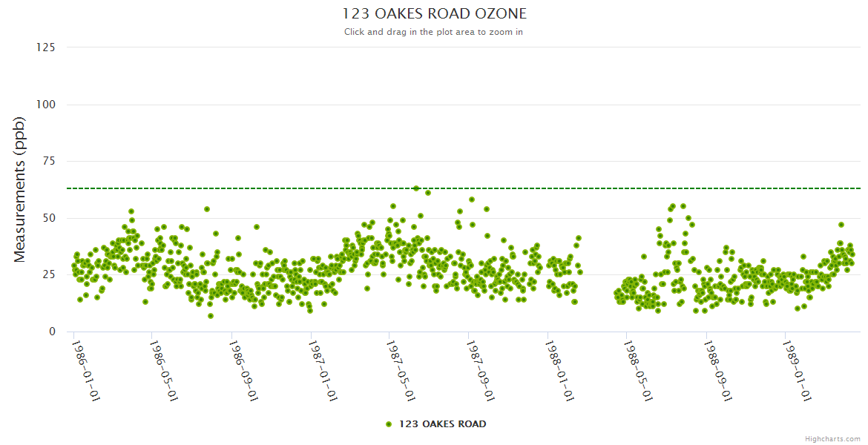
Task: Toggle the 123 OAKES ROAD legend series
Action: (442, 424)
